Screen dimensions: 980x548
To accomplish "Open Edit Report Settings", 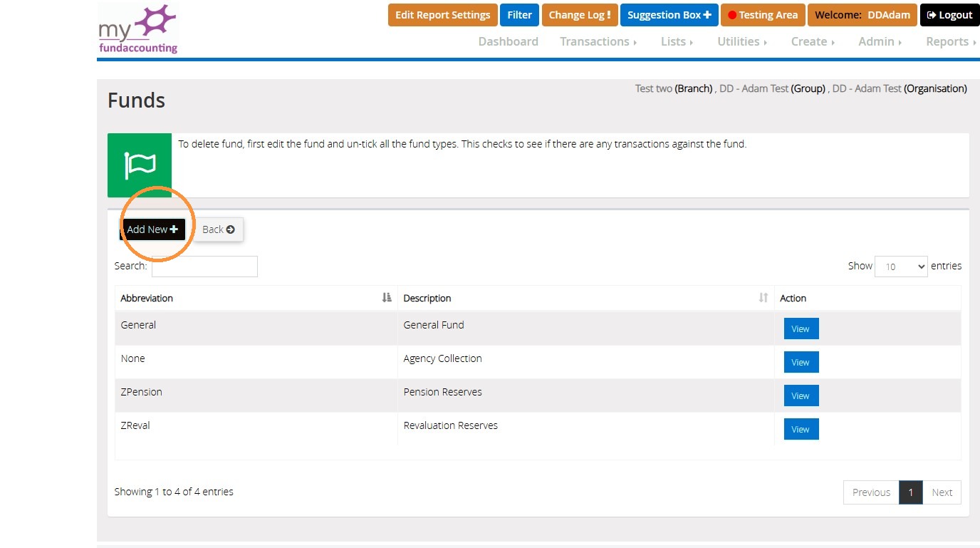I will 442,15.
